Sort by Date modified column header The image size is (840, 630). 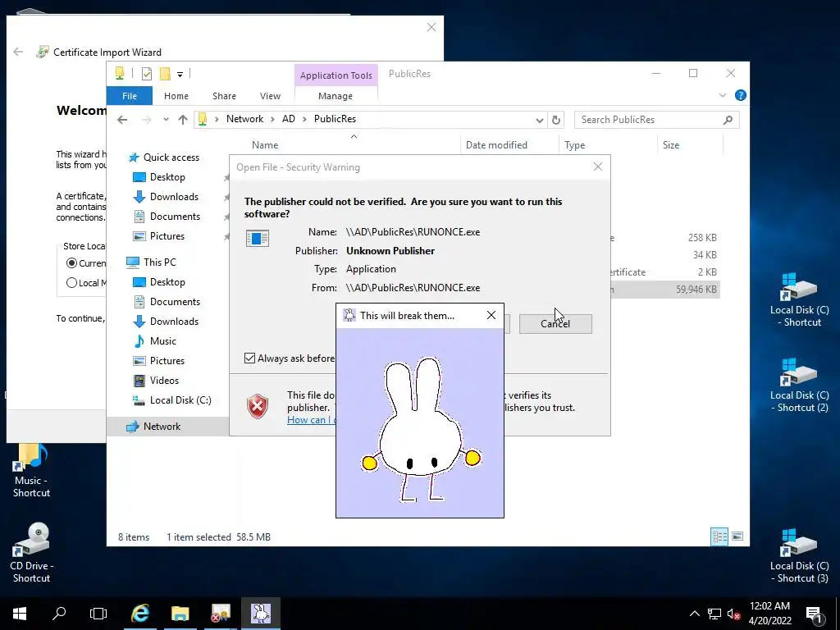pos(509,144)
